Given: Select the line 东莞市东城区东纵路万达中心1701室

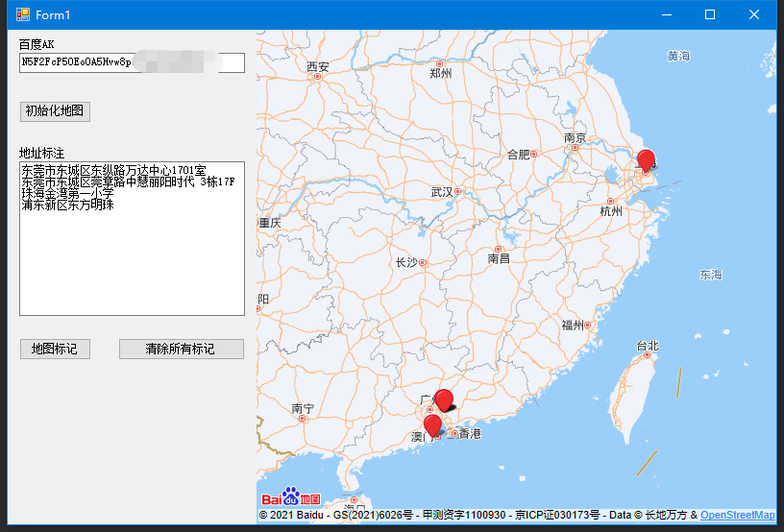Looking at the screenshot, I should pos(113,170).
